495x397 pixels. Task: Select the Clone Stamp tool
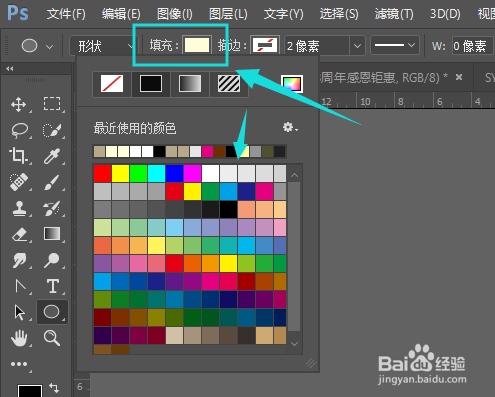pyautogui.click(x=19, y=208)
